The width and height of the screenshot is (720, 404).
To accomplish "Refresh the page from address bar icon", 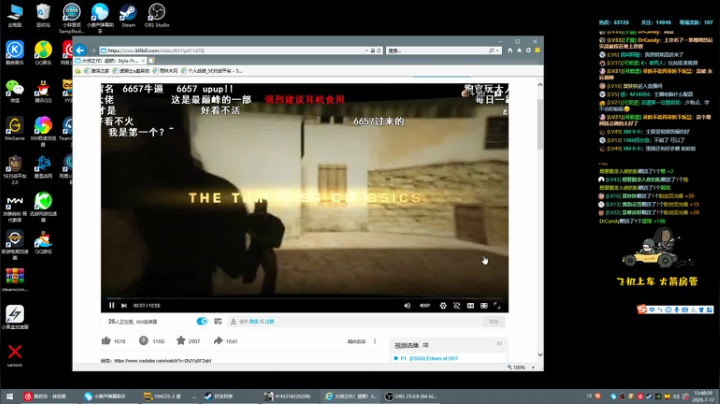I will point(379,50).
